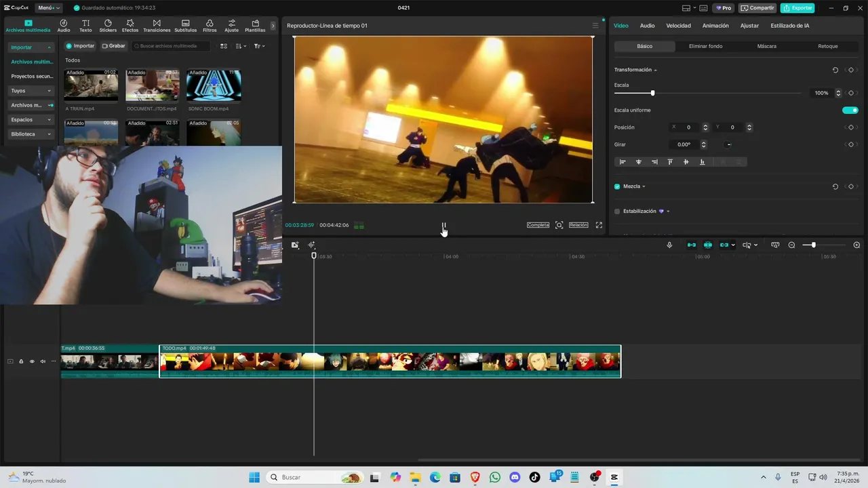Open the Audio media category

coord(64,26)
